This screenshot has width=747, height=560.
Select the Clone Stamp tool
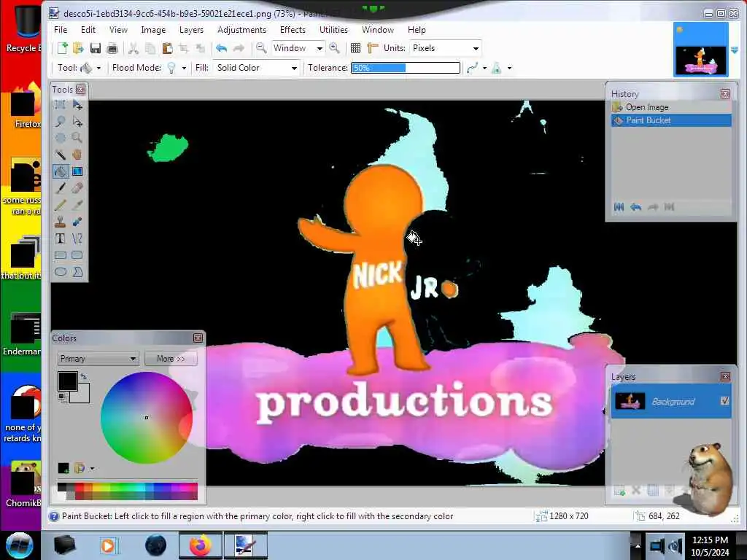pos(61,222)
